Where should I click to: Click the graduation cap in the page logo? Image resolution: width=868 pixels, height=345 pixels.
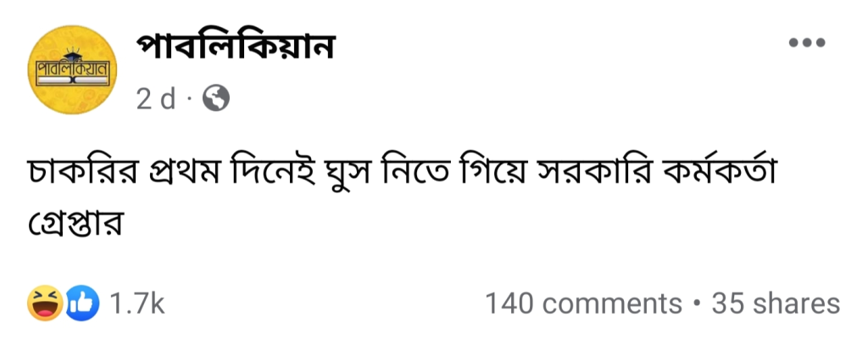pos(72,54)
